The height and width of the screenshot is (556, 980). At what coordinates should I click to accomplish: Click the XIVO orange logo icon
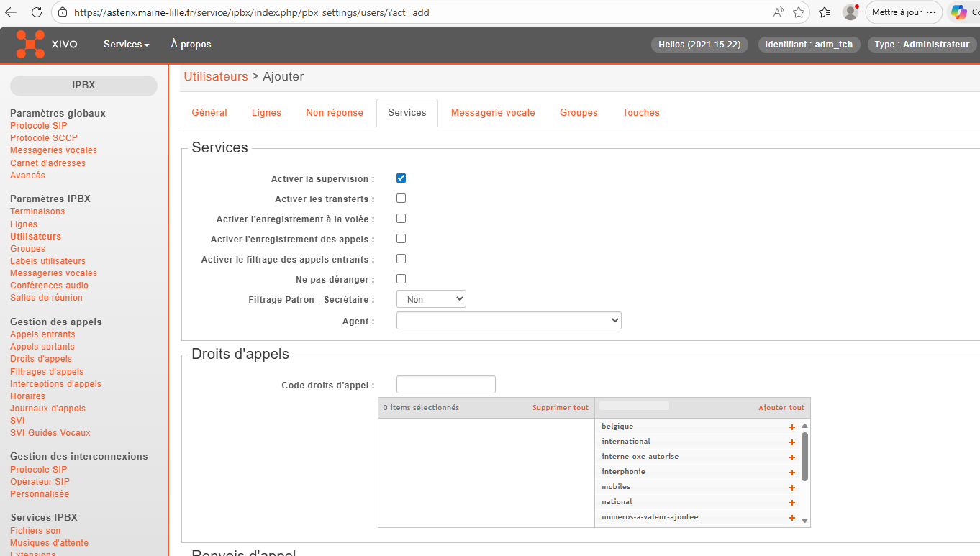[x=30, y=44]
